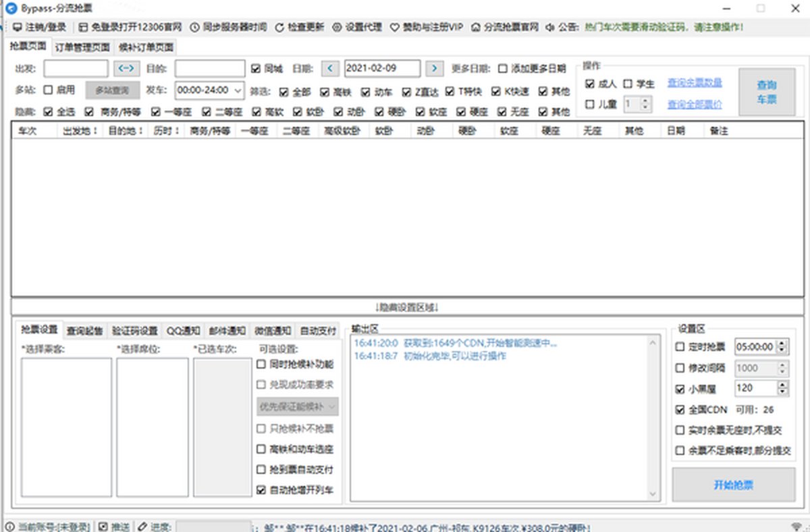Image resolution: width=810 pixels, height=532 pixels.
Task: Click the 检查更新 refresh icon
Action: coord(279,28)
